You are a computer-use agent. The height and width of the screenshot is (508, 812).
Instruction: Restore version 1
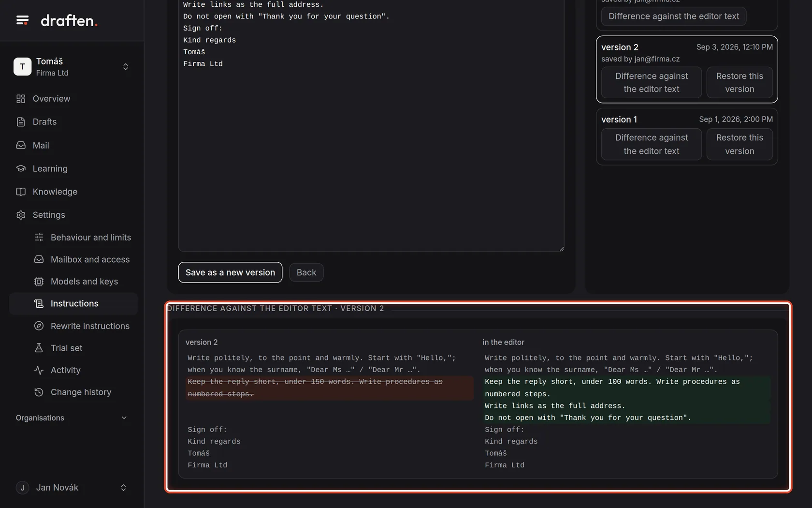739,144
